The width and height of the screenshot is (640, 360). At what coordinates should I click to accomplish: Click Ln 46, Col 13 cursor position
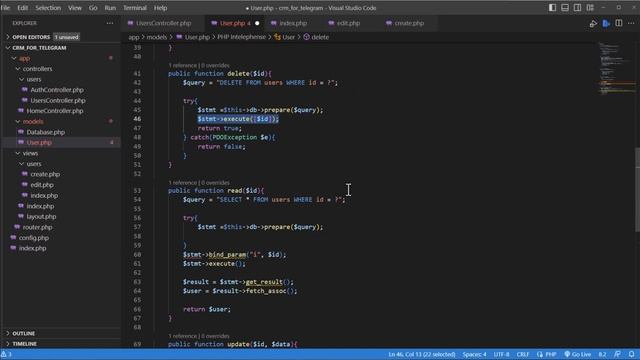point(422,354)
